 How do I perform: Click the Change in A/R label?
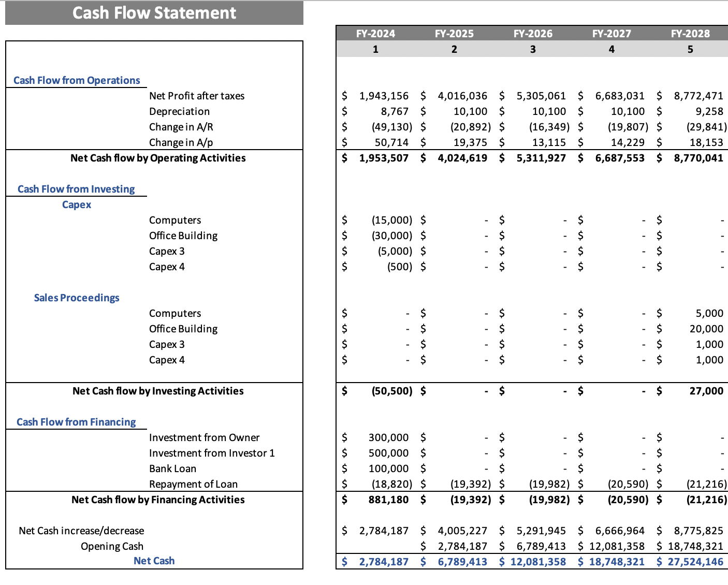point(182,126)
